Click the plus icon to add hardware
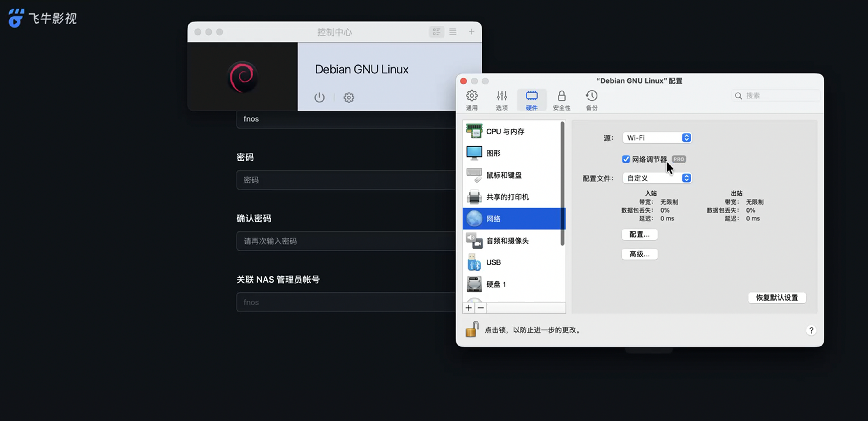This screenshot has width=868, height=421. click(468, 308)
